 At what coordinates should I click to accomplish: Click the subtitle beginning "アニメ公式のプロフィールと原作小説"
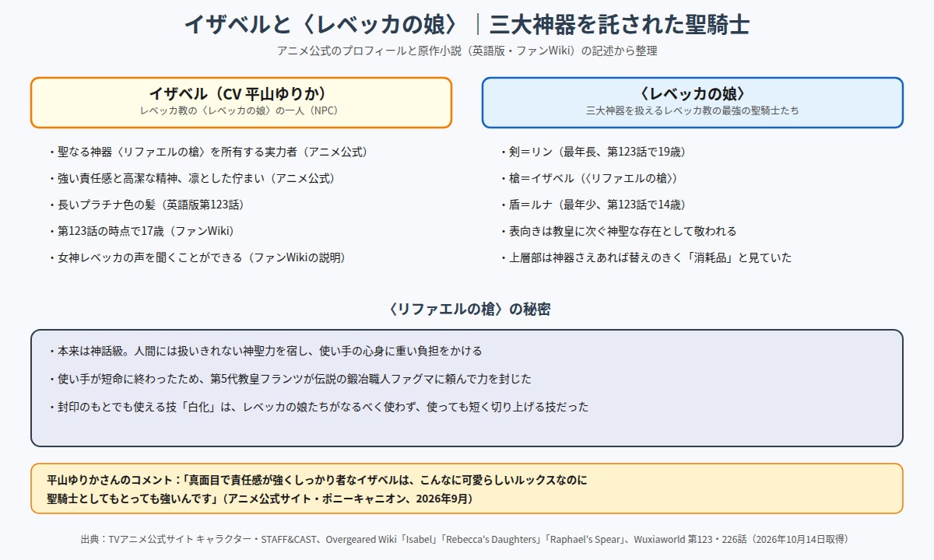point(467,51)
